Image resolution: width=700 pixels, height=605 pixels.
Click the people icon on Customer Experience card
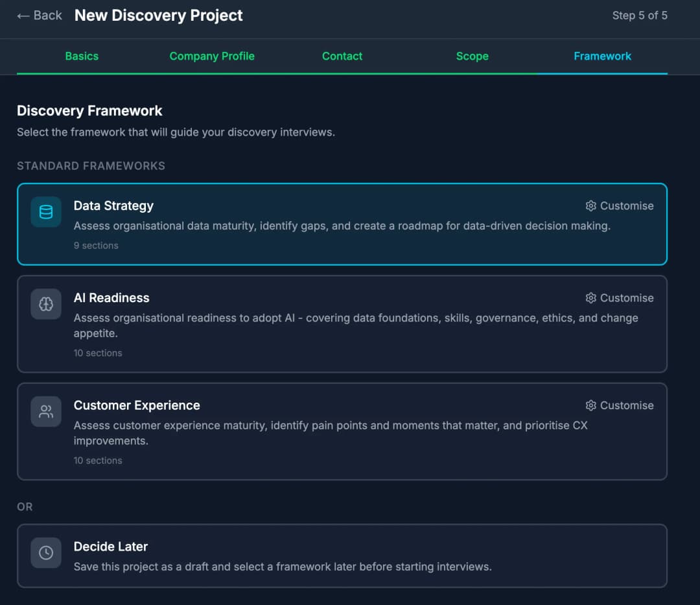45,411
